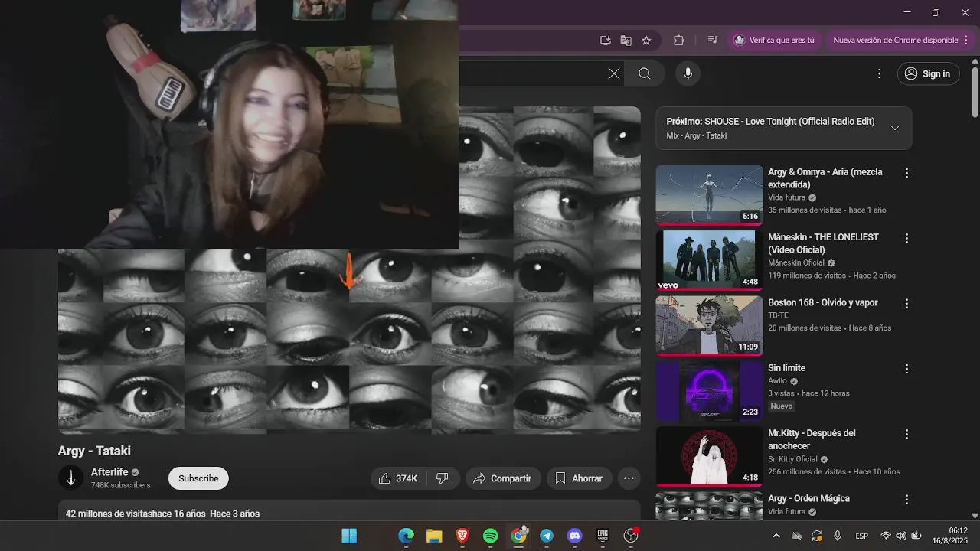Open the Chrome extensions puzzle icon
Screen dimensions: 980x551
[x=678, y=41]
